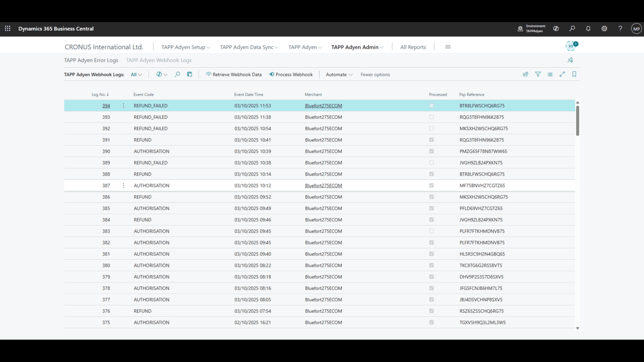Open the app launcher waffle icon
The width and height of the screenshot is (644, 362).
[8, 29]
